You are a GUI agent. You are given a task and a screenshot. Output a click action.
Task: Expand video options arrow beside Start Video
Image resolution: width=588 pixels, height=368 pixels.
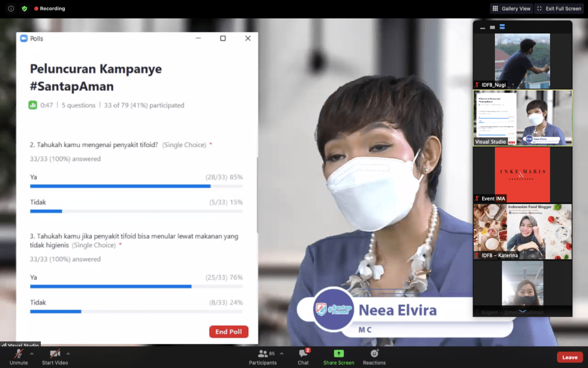pyautogui.click(x=68, y=354)
